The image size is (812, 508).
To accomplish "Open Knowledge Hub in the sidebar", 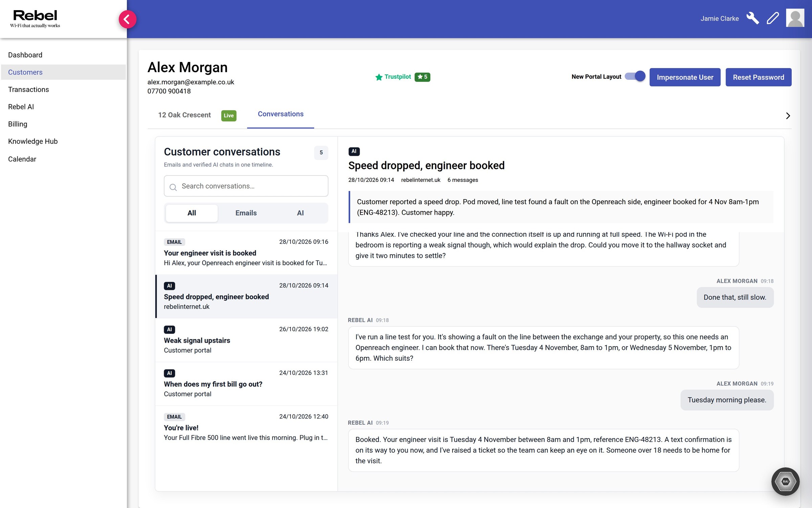I will point(63,141).
